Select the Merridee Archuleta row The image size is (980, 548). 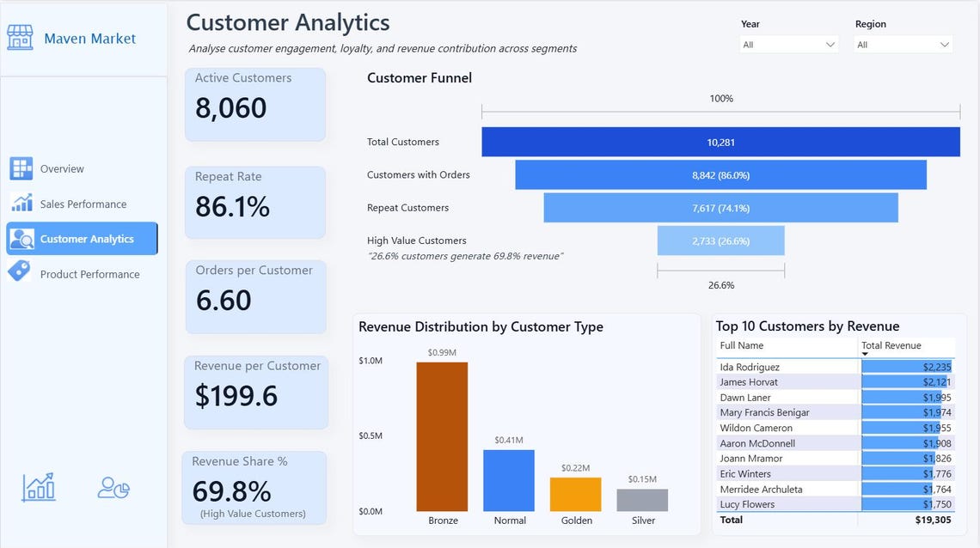click(836, 490)
